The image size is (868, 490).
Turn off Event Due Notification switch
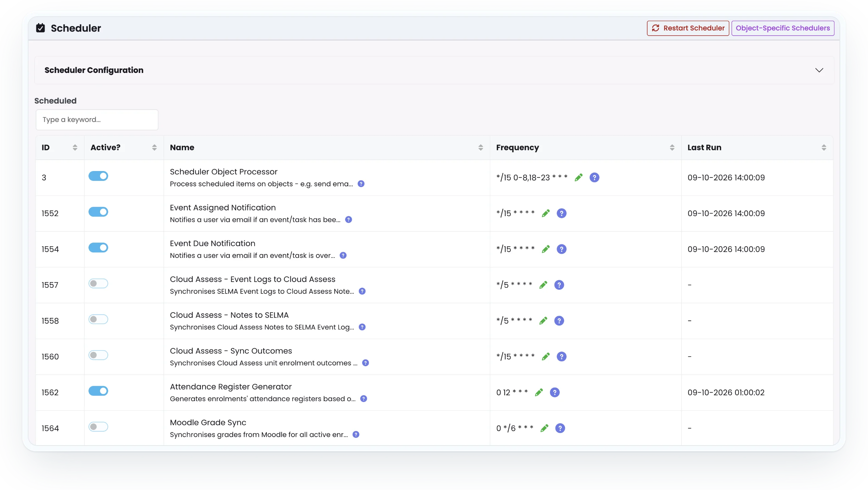pos(98,248)
